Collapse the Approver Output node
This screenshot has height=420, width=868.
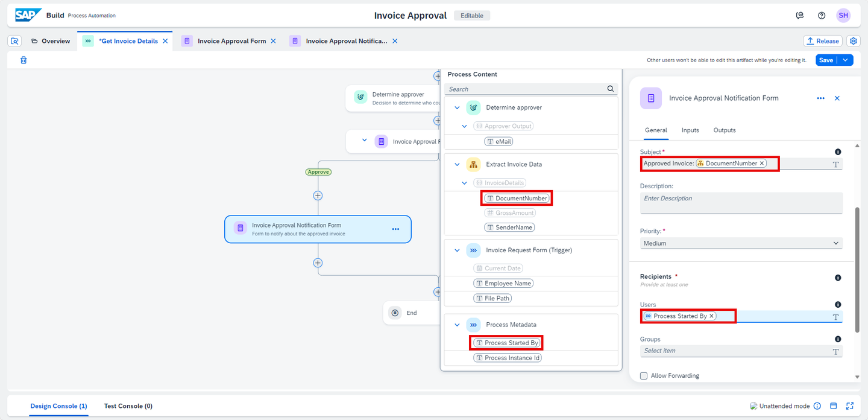click(x=465, y=126)
